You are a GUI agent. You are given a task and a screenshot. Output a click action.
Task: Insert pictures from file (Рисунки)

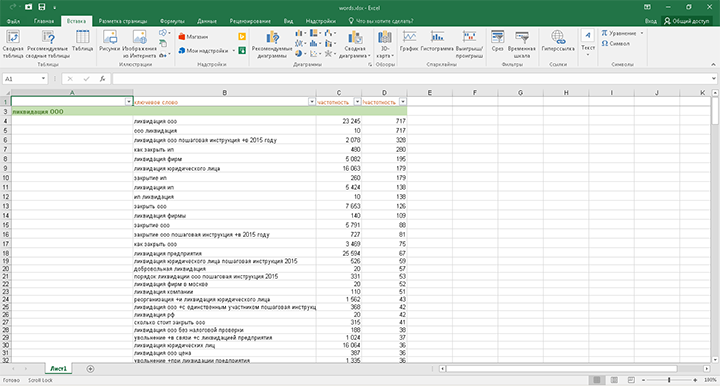[109, 41]
